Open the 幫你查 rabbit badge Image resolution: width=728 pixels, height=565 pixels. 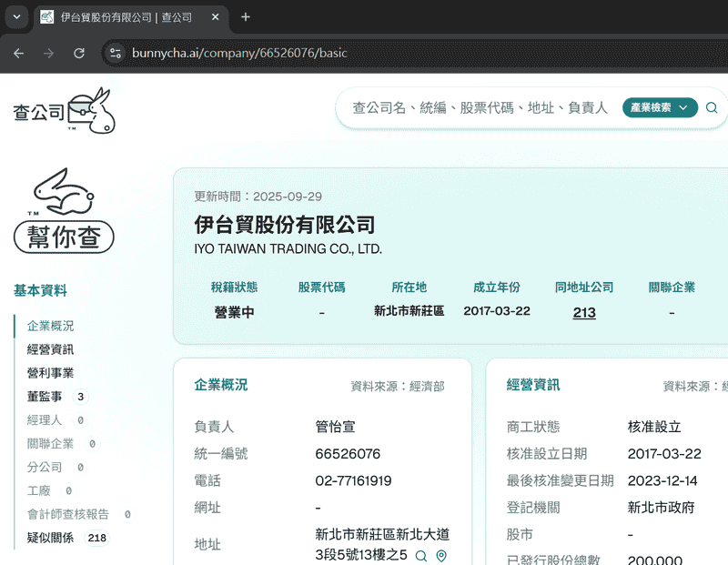[x=64, y=210]
